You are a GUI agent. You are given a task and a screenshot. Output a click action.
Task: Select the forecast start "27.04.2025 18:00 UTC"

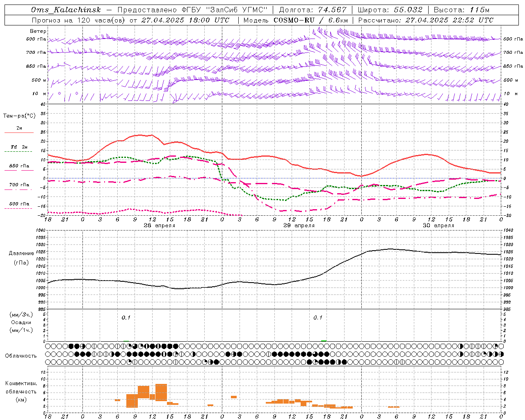(185, 20)
